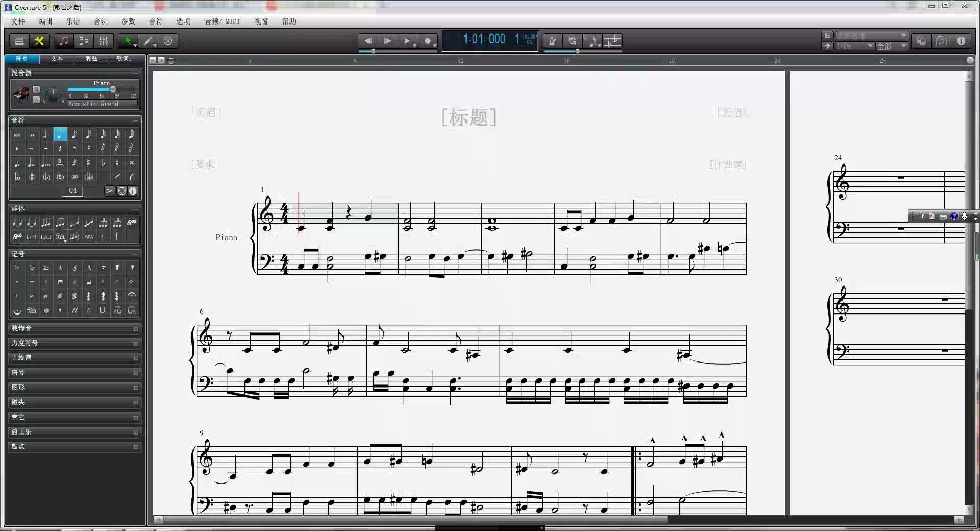Open the 全部 tracks dropdown
Image resolution: width=980 pixels, height=531 pixels.
click(x=892, y=46)
